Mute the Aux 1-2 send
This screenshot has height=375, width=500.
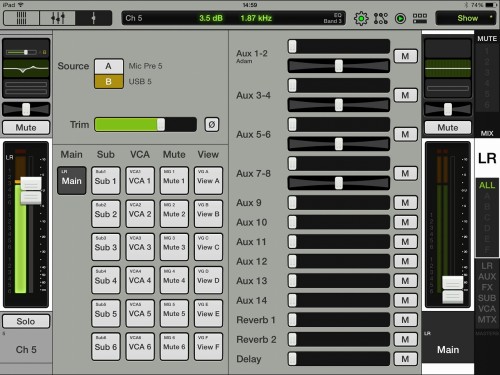[405, 56]
